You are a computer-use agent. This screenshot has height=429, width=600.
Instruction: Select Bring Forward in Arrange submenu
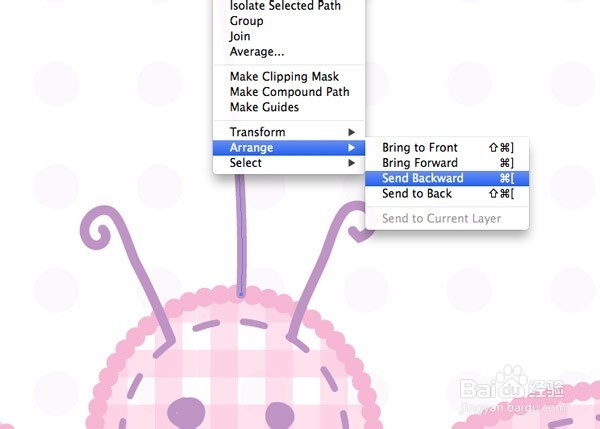pyautogui.click(x=447, y=163)
